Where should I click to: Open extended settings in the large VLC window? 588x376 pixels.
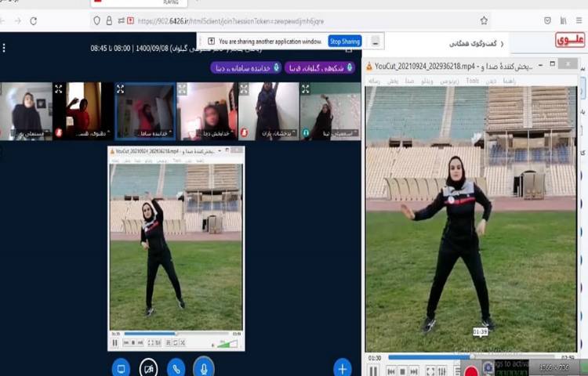442,371
